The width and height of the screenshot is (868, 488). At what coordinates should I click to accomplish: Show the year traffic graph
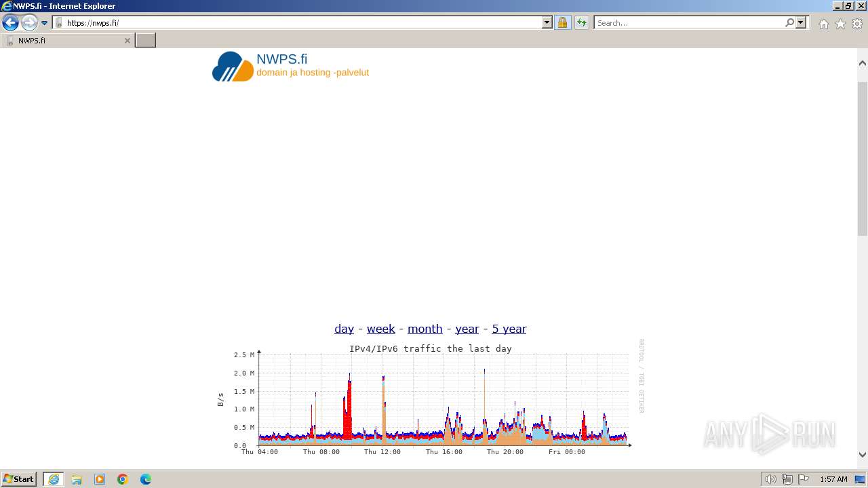467,329
